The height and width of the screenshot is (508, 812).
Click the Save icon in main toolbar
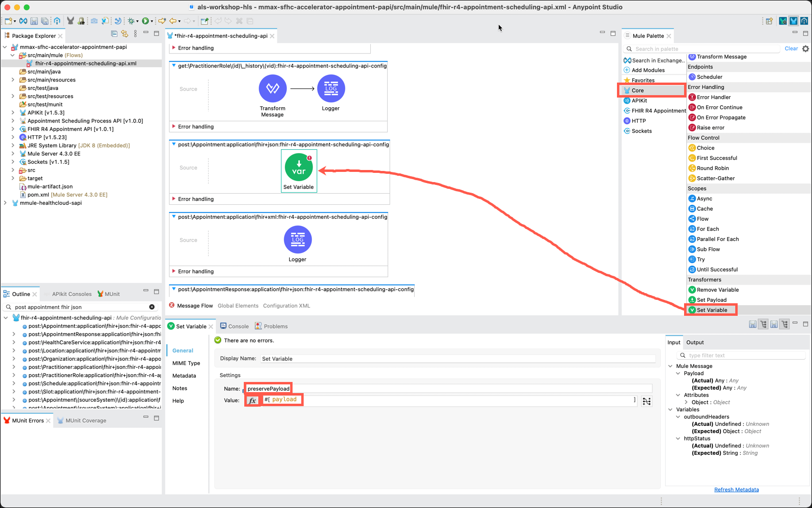(34, 21)
